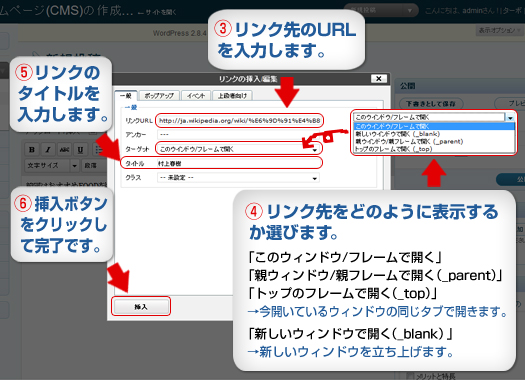This screenshot has width=525, height=380.
Task: Choose 親ウインドウ/親フレームで開く (_parent) option
Action: pyautogui.click(x=409, y=141)
